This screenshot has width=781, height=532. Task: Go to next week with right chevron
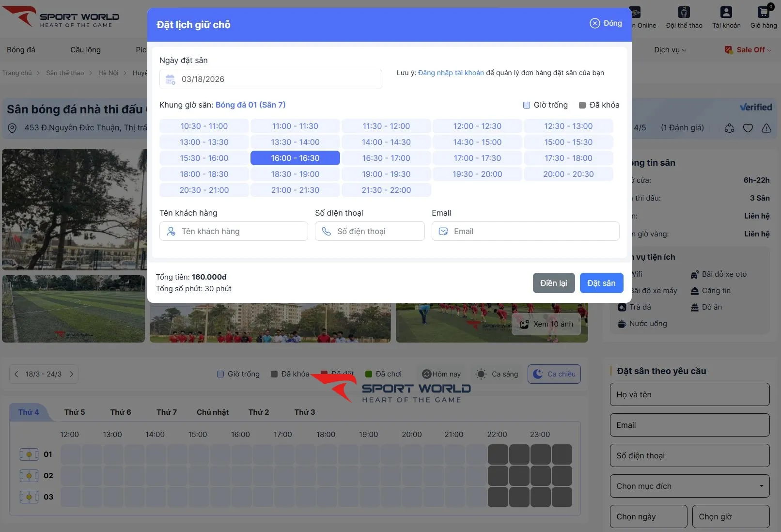click(71, 374)
